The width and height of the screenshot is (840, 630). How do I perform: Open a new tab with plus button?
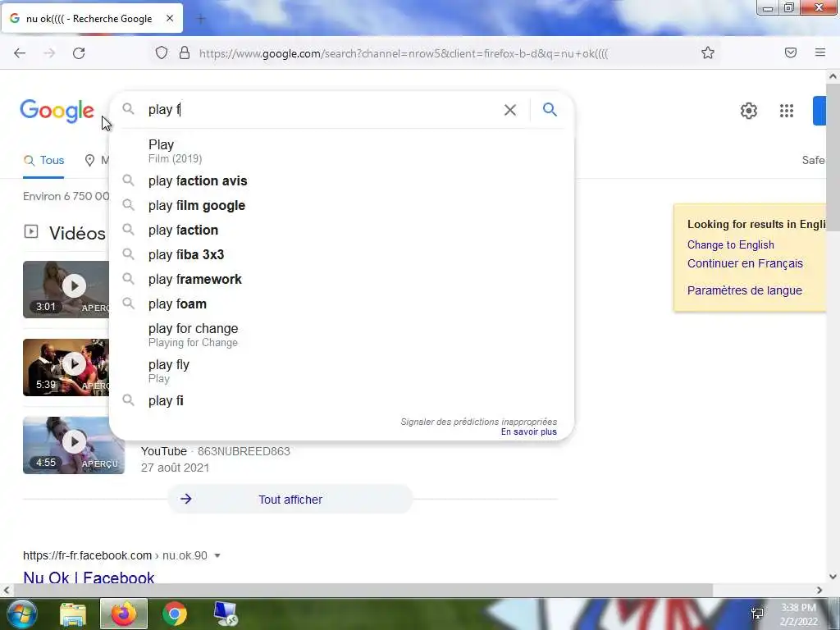tap(201, 19)
